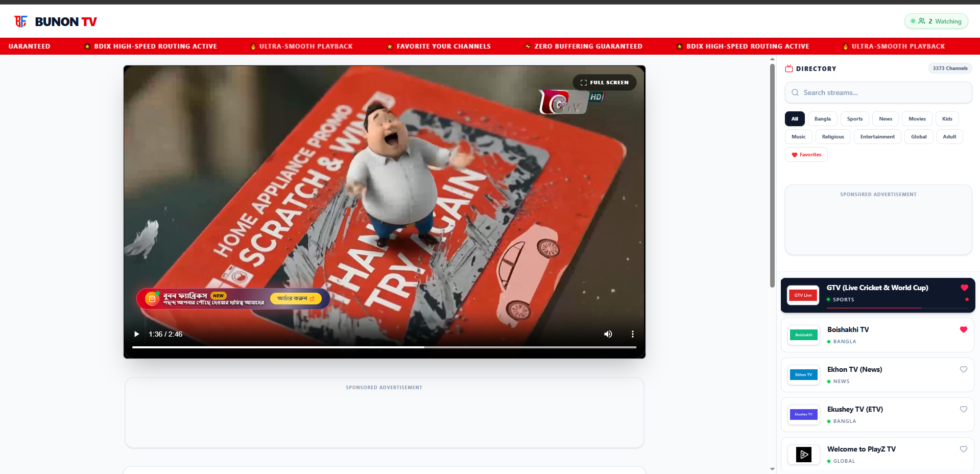Click the PlayZ TV play-logo thumbnail
Image resolution: width=980 pixels, height=474 pixels.
[x=803, y=455]
